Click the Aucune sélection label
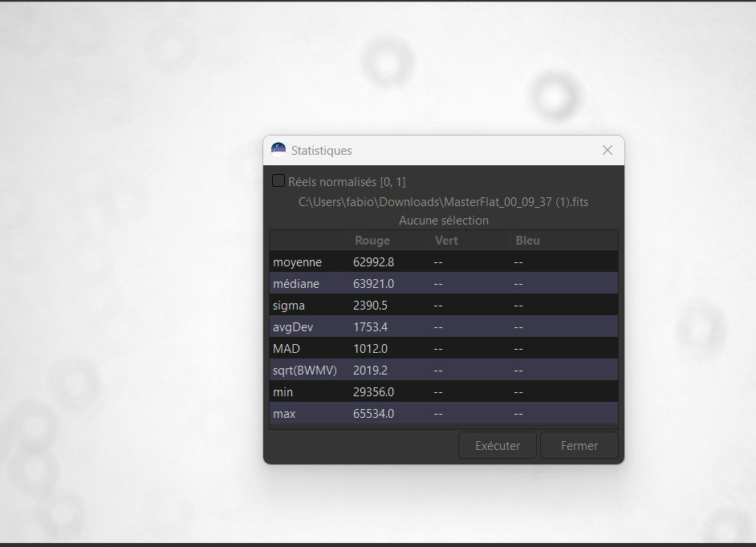This screenshot has width=756, height=547. 444,221
